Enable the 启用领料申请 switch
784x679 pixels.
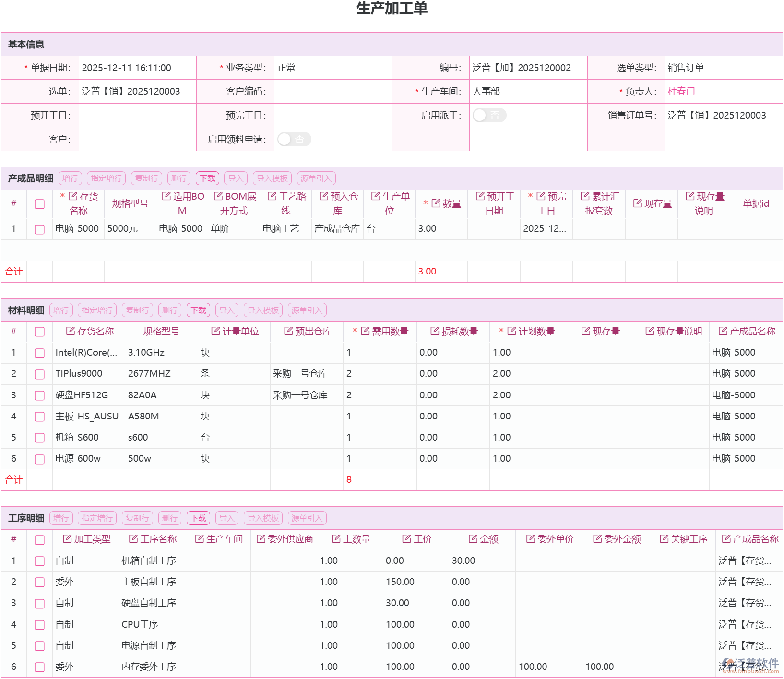(294, 139)
